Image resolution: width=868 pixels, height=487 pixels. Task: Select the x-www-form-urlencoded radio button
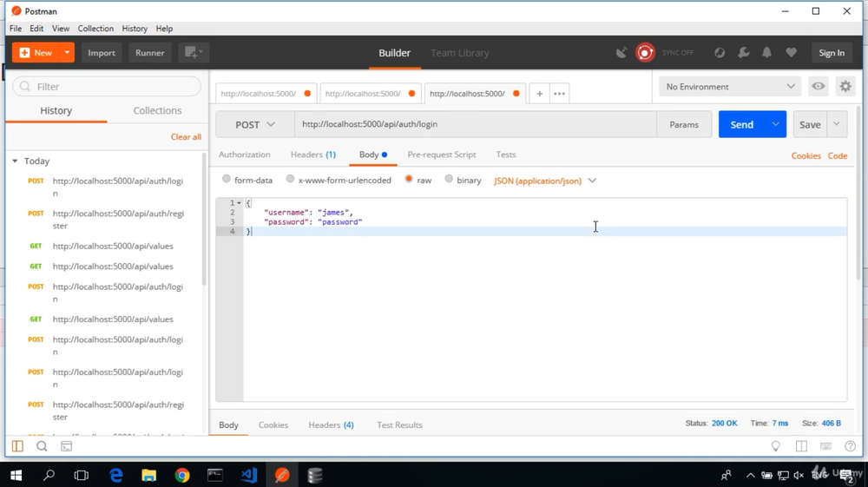tap(290, 179)
